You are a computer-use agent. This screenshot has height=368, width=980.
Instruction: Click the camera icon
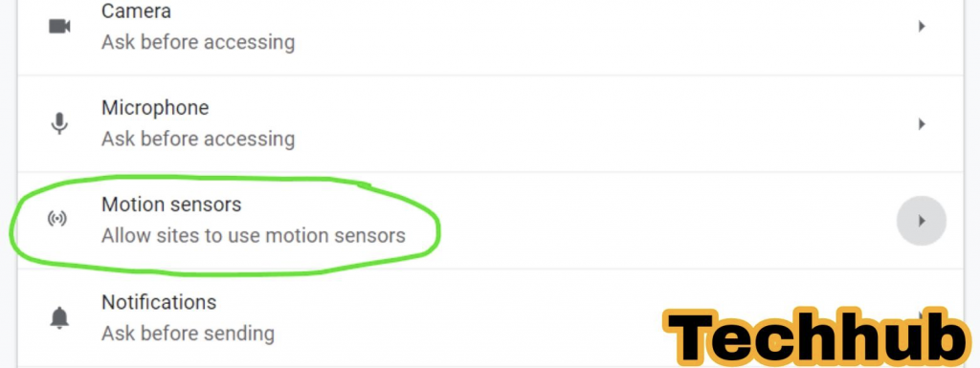pos(59,26)
